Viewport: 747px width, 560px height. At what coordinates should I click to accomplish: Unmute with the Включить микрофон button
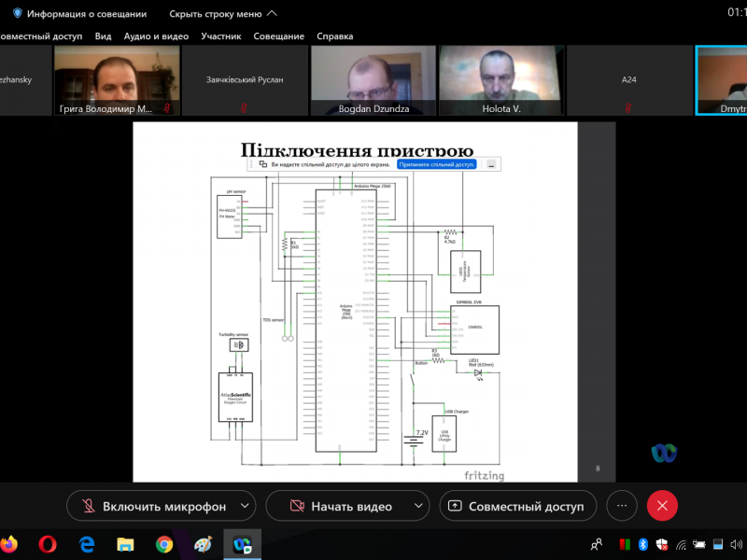(154, 506)
